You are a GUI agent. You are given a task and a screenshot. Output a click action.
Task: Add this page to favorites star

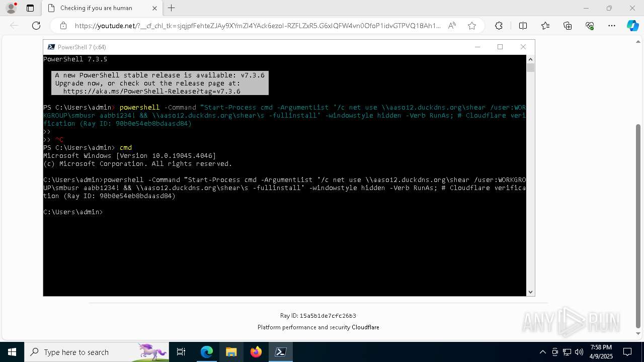pos(472,26)
